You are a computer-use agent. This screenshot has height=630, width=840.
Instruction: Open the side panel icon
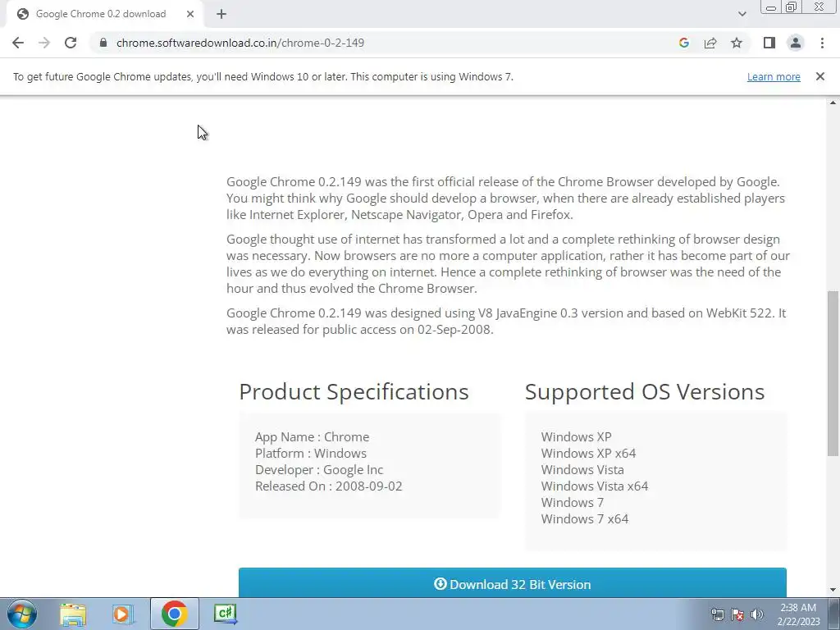[x=769, y=43]
